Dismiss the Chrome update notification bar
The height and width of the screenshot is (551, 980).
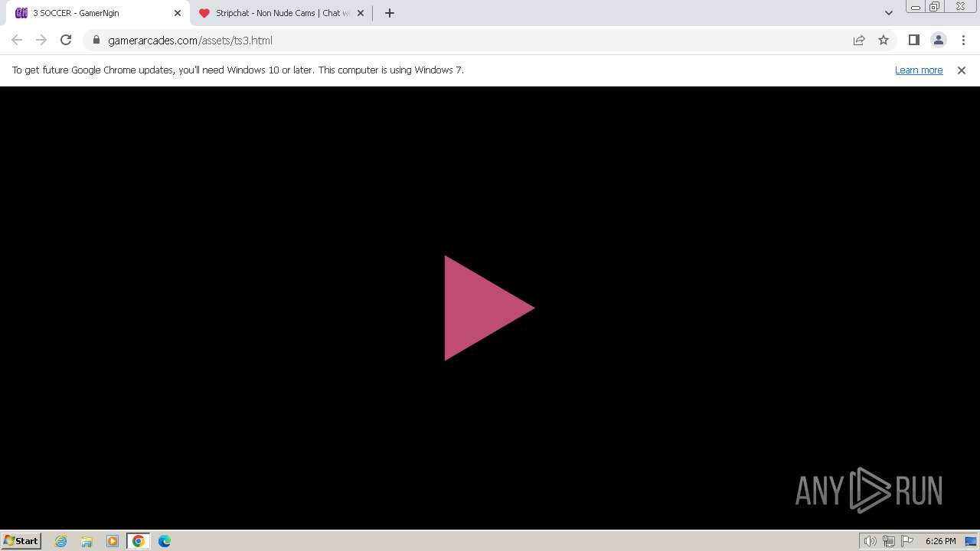coord(962,70)
